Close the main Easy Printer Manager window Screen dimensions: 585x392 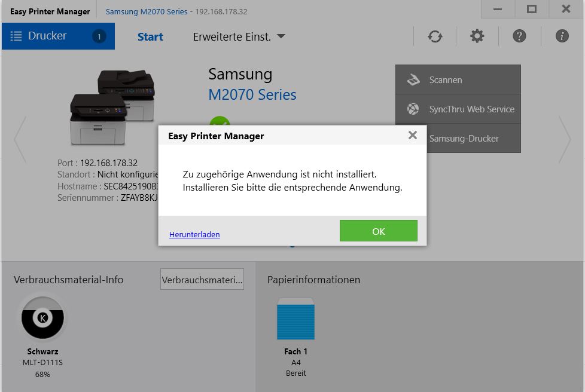coord(566,9)
